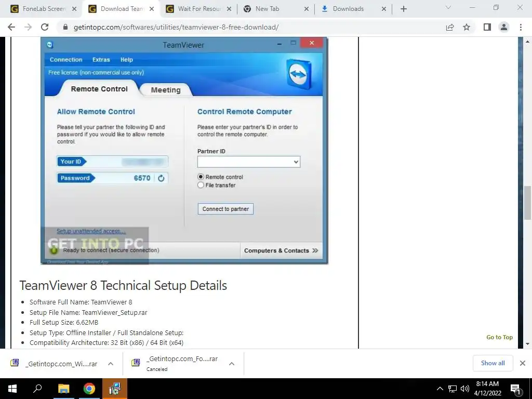Bookmark this page with star icon
Viewport: 532px width, 399px height.
pyautogui.click(x=467, y=27)
